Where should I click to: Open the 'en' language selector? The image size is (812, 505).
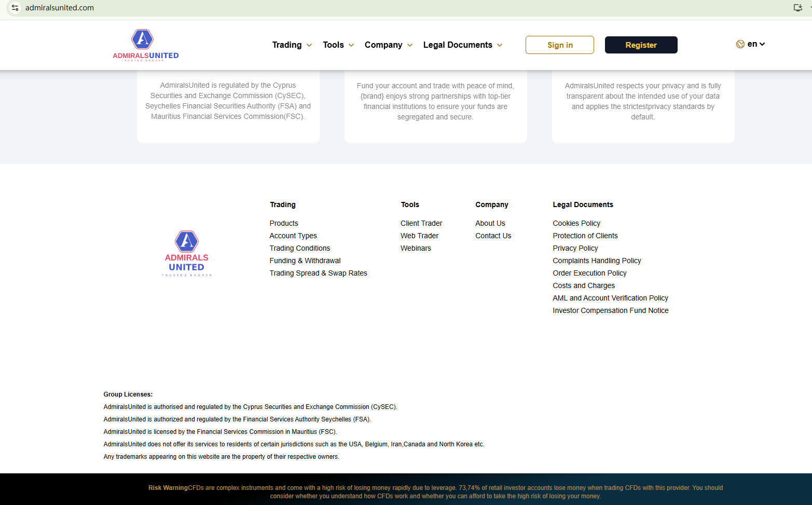pos(756,44)
